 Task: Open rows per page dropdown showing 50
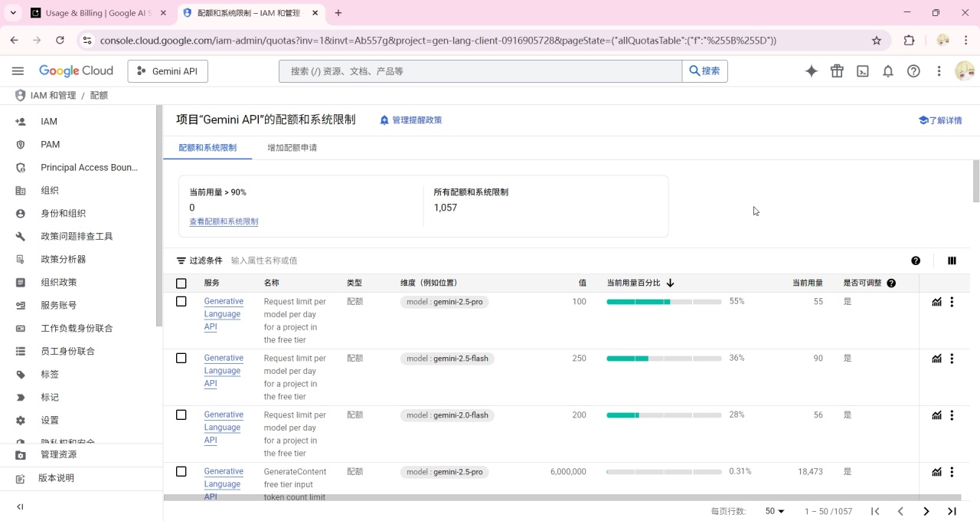[775, 511]
